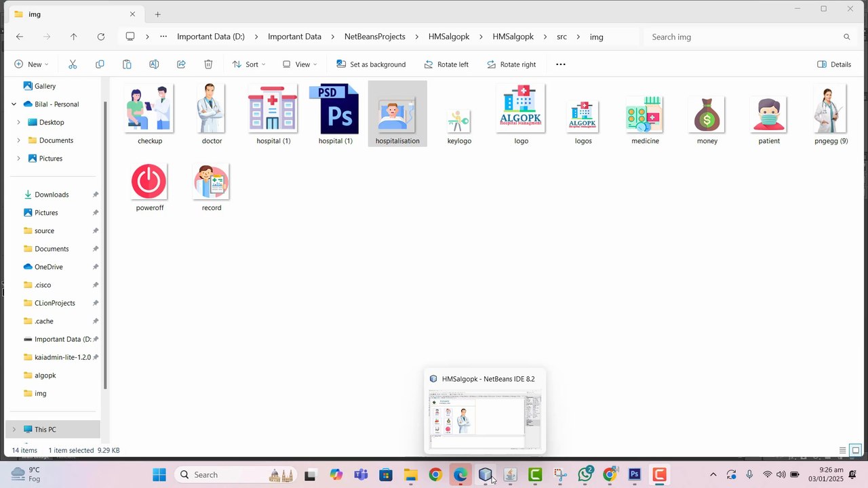Go back with the left arrow
The width and height of the screenshot is (868, 488).
tap(20, 37)
